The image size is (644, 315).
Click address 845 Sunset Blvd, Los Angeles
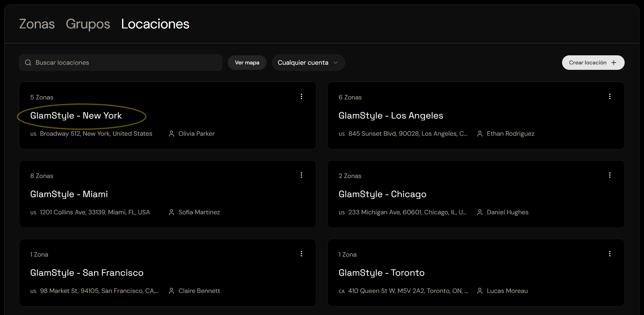[x=408, y=134]
